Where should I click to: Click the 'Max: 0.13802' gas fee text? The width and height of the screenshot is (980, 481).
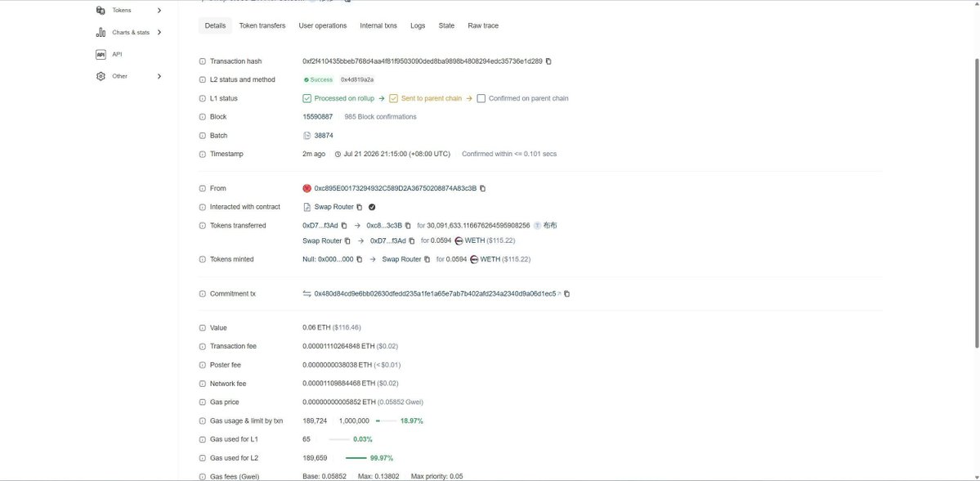378,477
